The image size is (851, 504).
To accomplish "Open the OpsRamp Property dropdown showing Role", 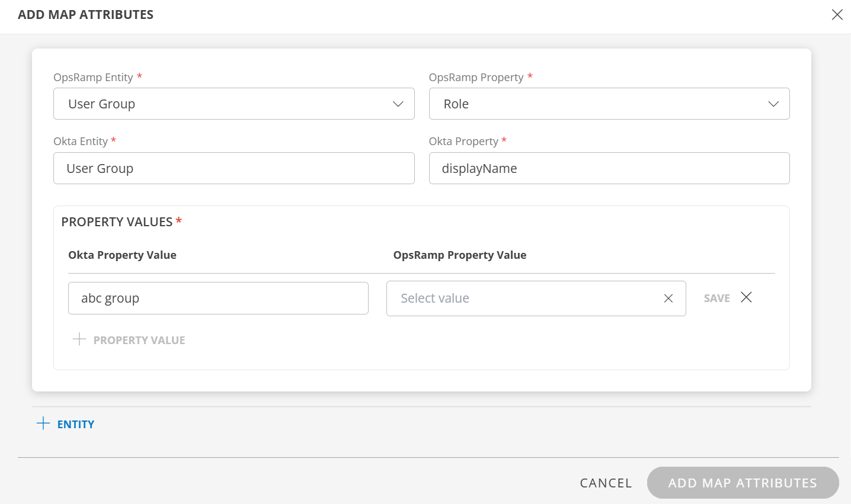I will (x=609, y=104).
